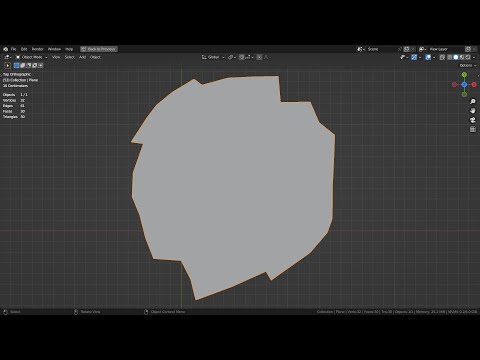Image resolution: width=480 pixels, height=360 pixels.
Task: Open the view layer browse icon
Action: (x=423, y=49)
